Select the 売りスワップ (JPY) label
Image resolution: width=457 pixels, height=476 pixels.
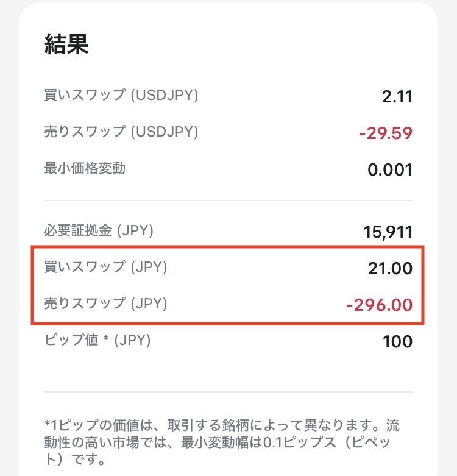(x=105, y=304)
